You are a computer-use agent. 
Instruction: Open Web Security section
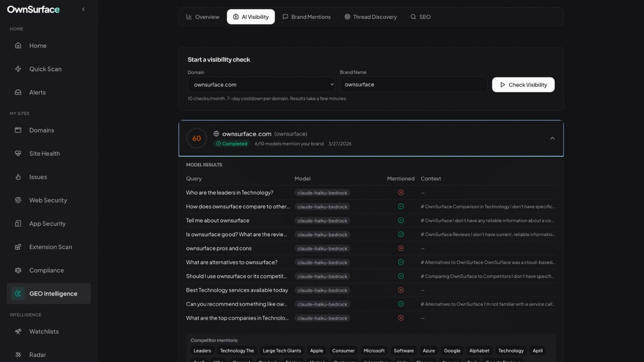click(49, 200)
